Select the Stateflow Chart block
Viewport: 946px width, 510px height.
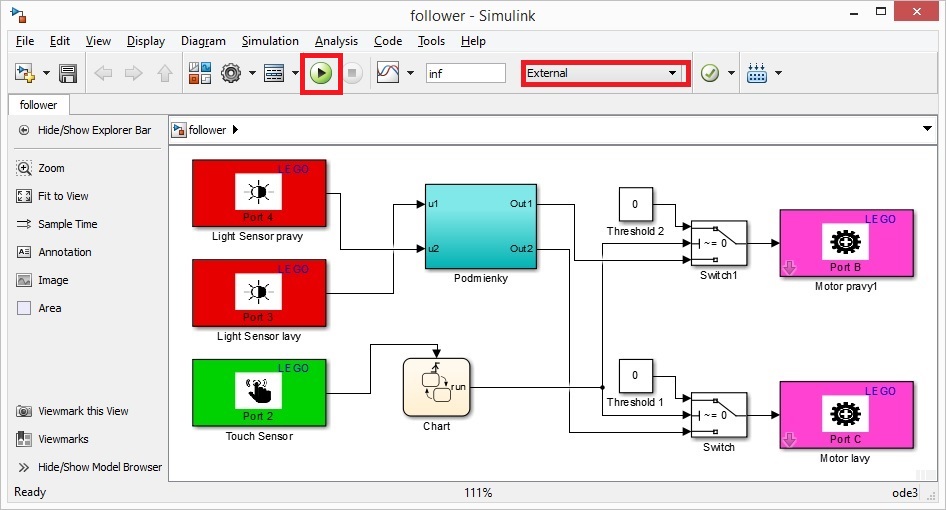pyautogui.click(x=436, y=387)
